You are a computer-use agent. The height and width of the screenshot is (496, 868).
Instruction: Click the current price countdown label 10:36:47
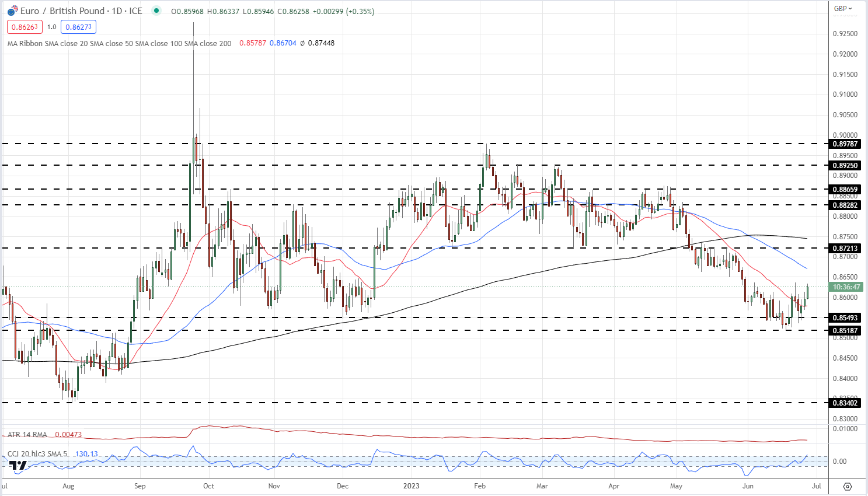point(846,287)
